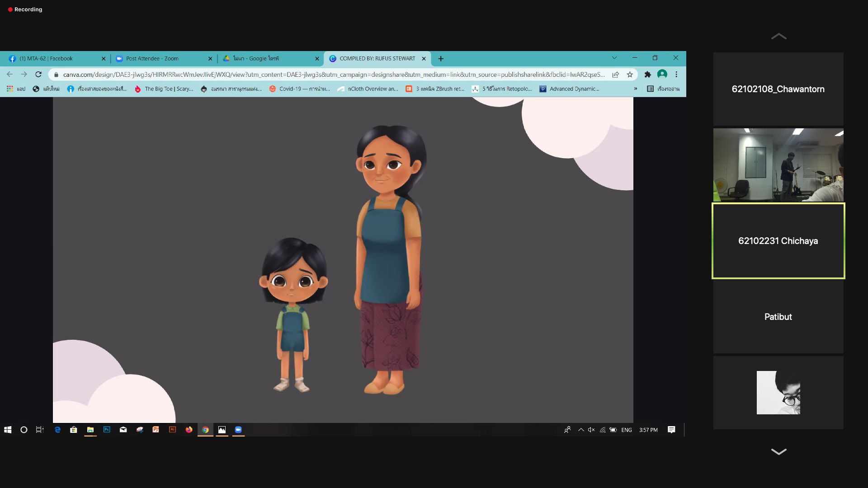The width and height of the screenshot is (868, 488).
Task: Show more bookmarks with the overflow chevron
Action: [x=636, y=89]
